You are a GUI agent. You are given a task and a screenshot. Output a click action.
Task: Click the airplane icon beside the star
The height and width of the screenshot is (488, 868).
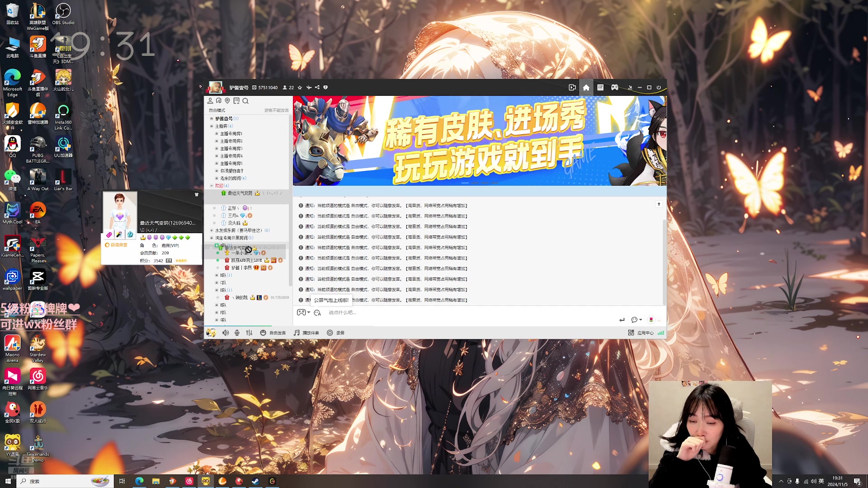click(x=309, y=88)
